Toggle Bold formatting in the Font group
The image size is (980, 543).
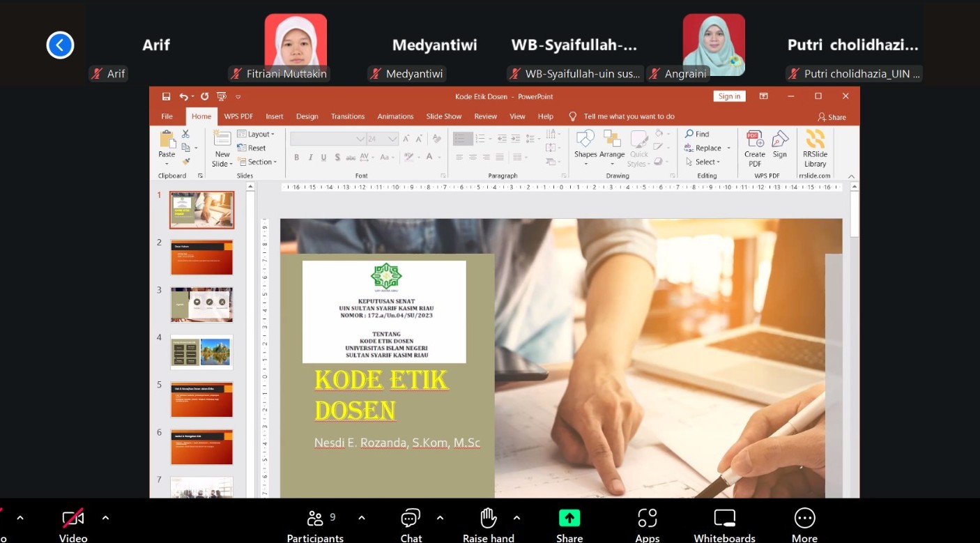tap(296, 158)
